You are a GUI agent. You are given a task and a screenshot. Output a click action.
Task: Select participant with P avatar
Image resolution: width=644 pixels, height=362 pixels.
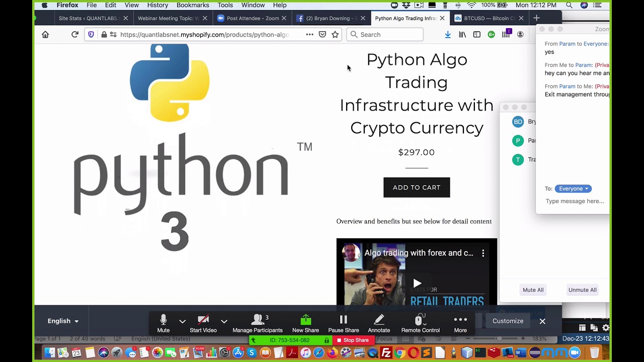[x=518, y=141]
